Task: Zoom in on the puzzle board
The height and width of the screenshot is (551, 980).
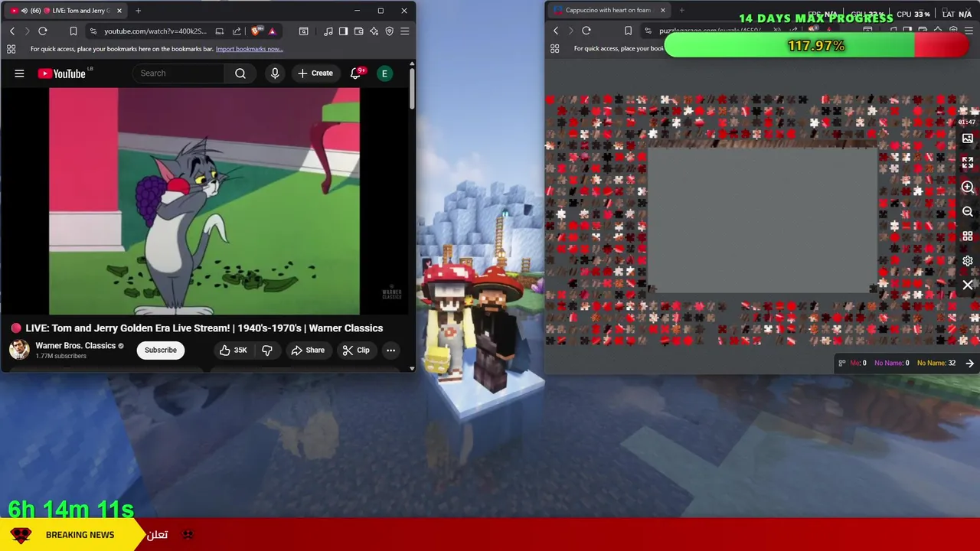Action: point(968,187)
